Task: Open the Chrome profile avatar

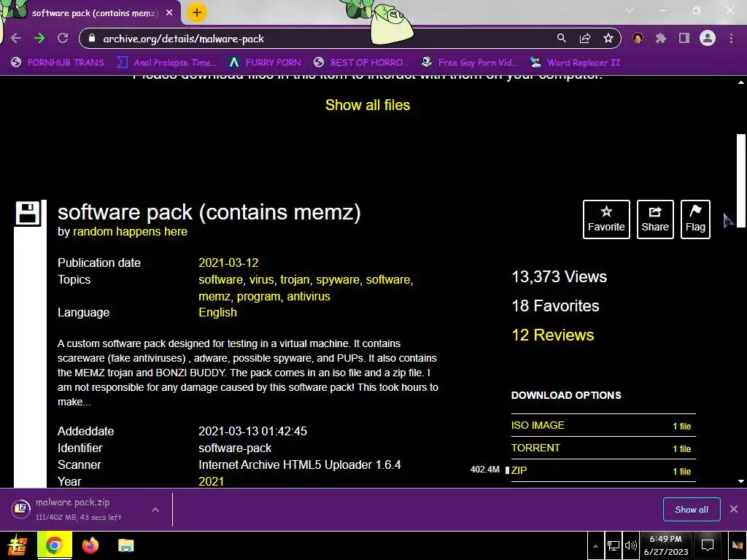Action: (x=708, y=38)
